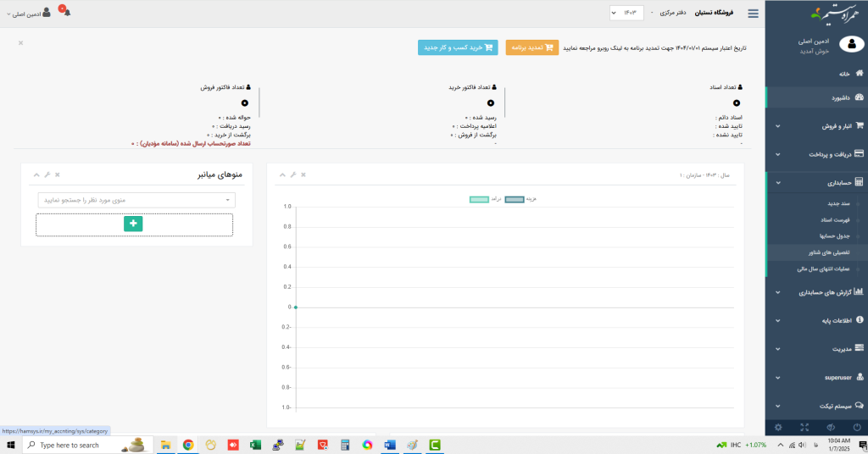Click the orange تمدید برنامه button
Screen dimensions: 868x454
531,47
